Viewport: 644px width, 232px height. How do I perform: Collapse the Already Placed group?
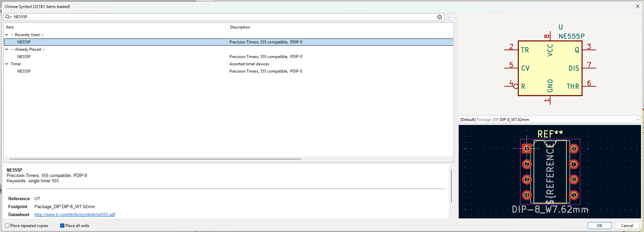(x=7, y=49)
